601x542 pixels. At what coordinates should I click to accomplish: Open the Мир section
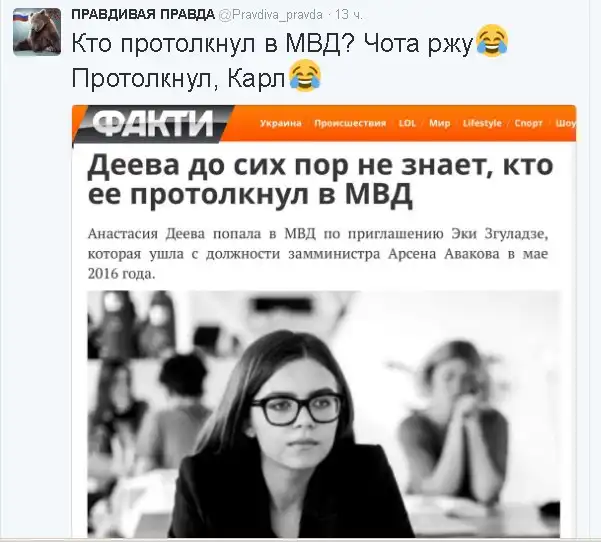point(440,123)
